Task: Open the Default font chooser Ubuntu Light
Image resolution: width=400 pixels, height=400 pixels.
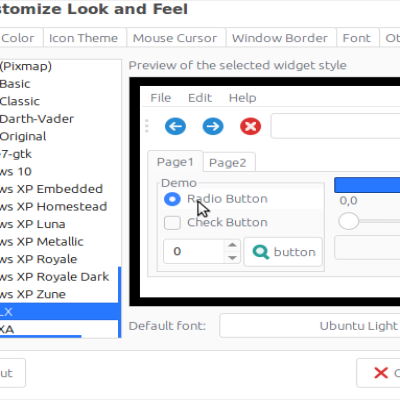Action: coord(310,326)
